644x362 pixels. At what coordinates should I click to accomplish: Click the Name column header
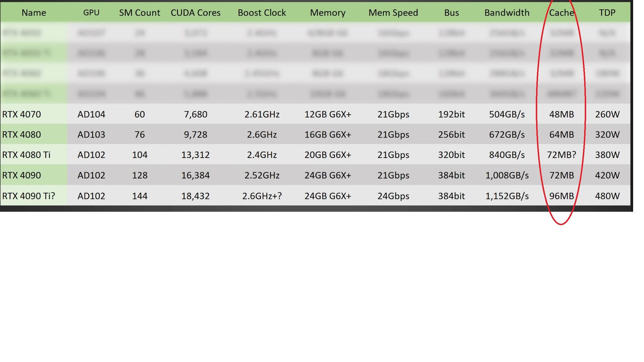[34, 13]
